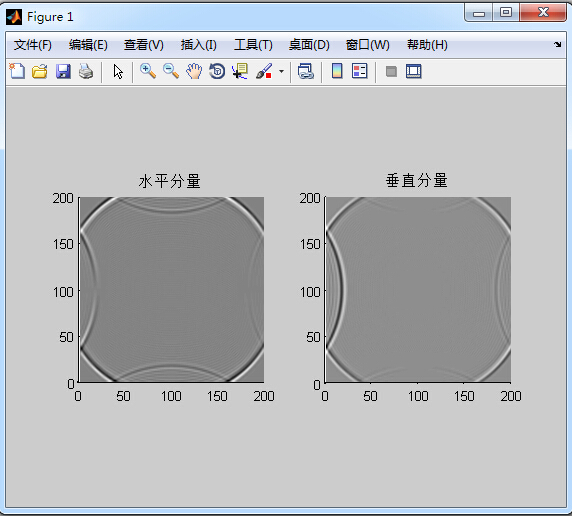Expand the brush color dropdown arrow
Image resolution: width=572 pixels, height=516 pixels.
point(281,71)
